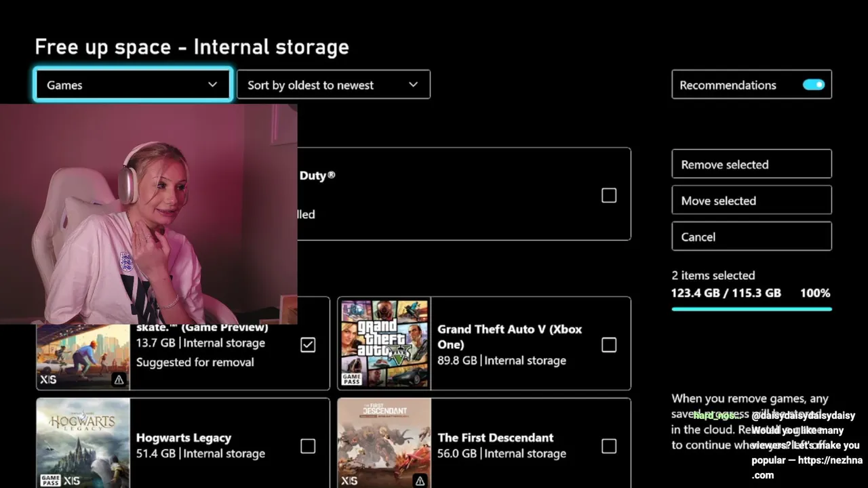Uncheck the skate. Game Preview checkbox
This screenshot has width=868, height=488.
pyautogui.click(x=308, y=345)
